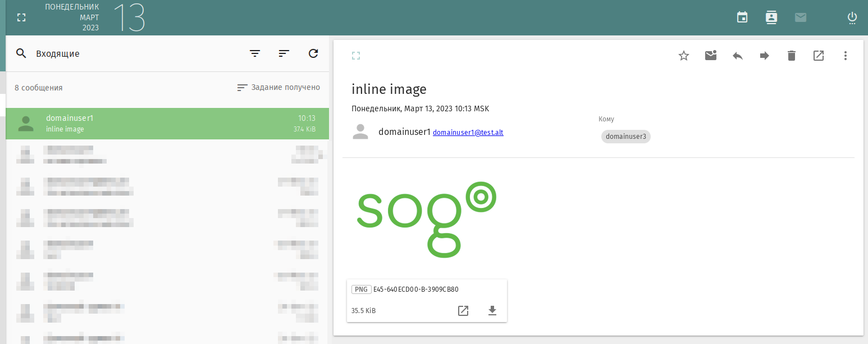The width and height of the screenshot is (868, 344).
Task: Forward the inline image message
Action: click(x=765, y=56)
